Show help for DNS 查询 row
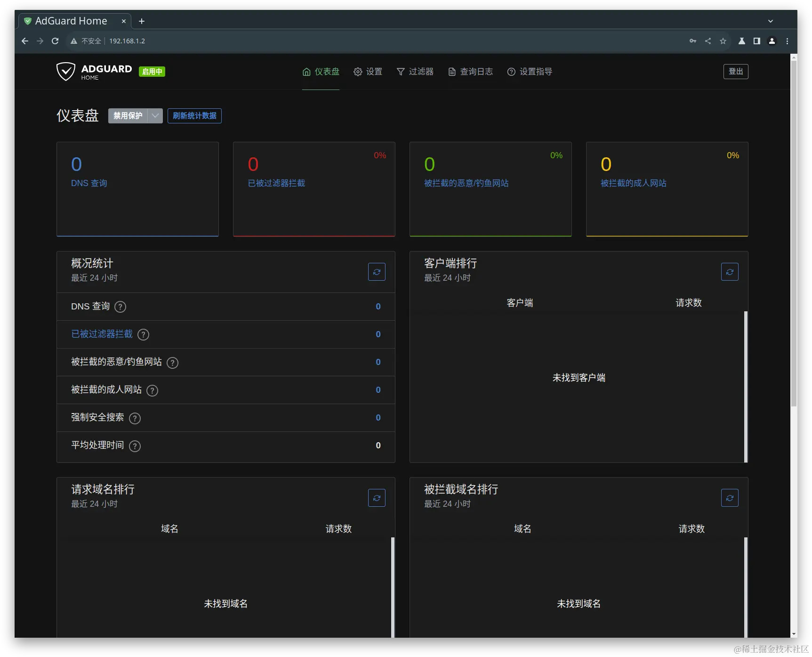 [121, 307]
